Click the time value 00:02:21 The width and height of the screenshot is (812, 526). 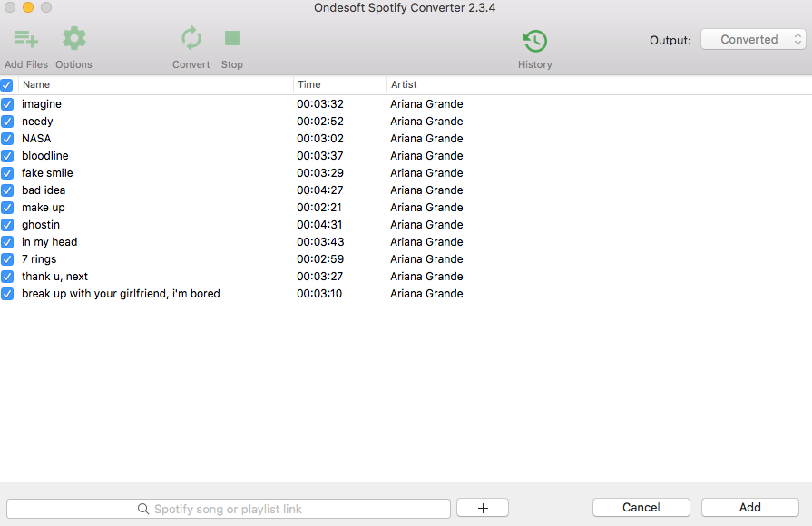click(319, 207)
